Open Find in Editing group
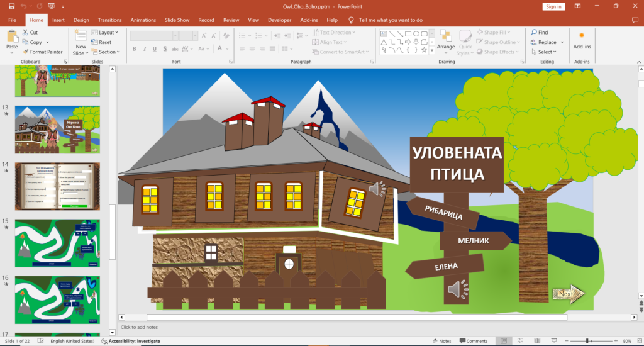Screen dimensions: 644x346 pos(539,32)
